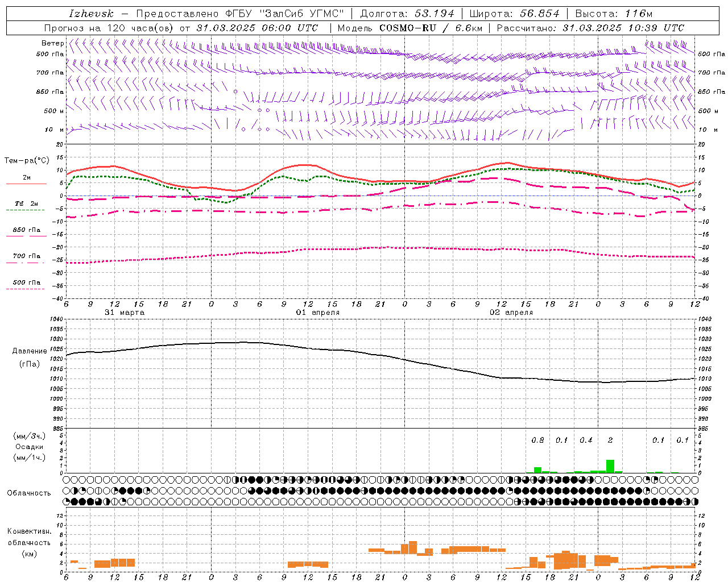Click the 700 гПа entry in temperature legend
Image resolution: width=728 pixels, height=582 pixels.
point(27,256)
